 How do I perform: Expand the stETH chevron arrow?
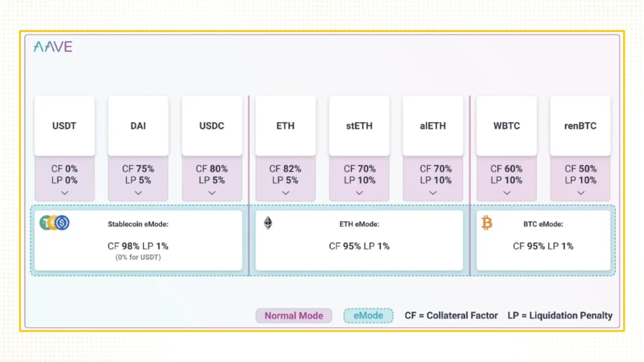pyautogui.click(x=359, y=193)
